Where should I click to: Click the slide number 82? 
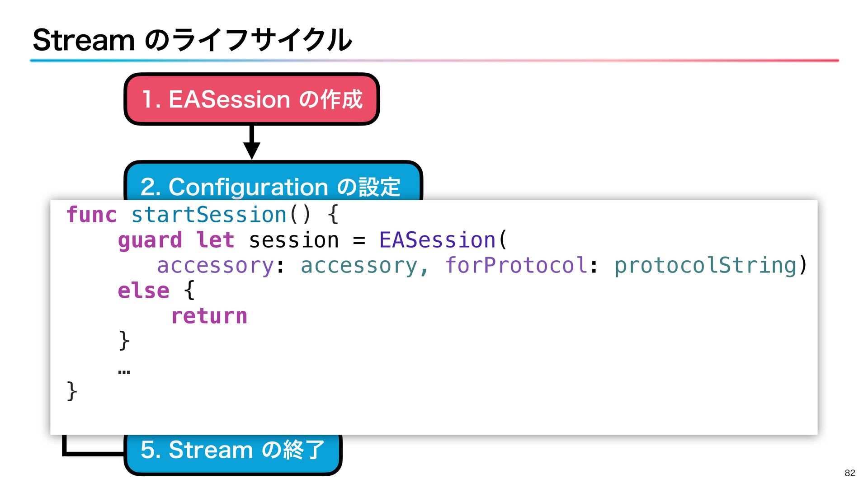click(x=849, y=473)
